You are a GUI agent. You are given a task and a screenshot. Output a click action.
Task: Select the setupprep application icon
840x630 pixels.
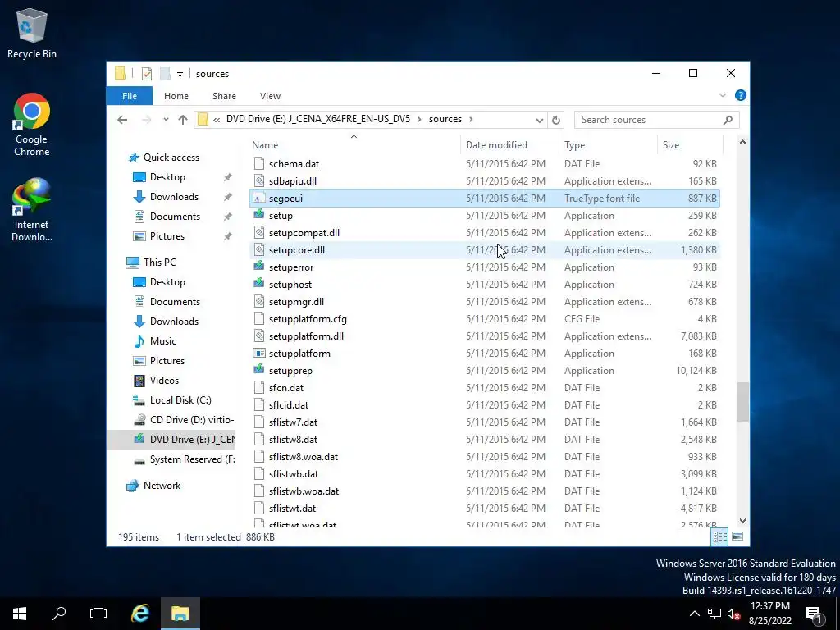(259, 370)
